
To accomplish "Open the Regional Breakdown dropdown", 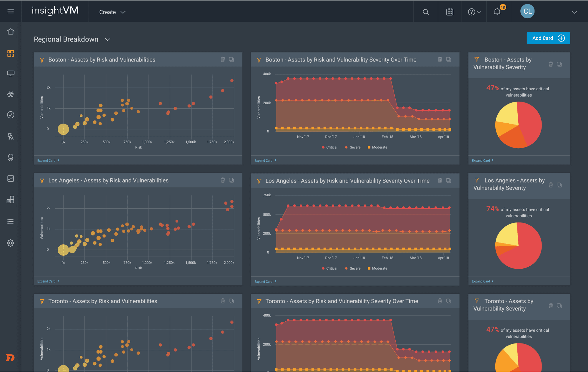I will (107, 39).
